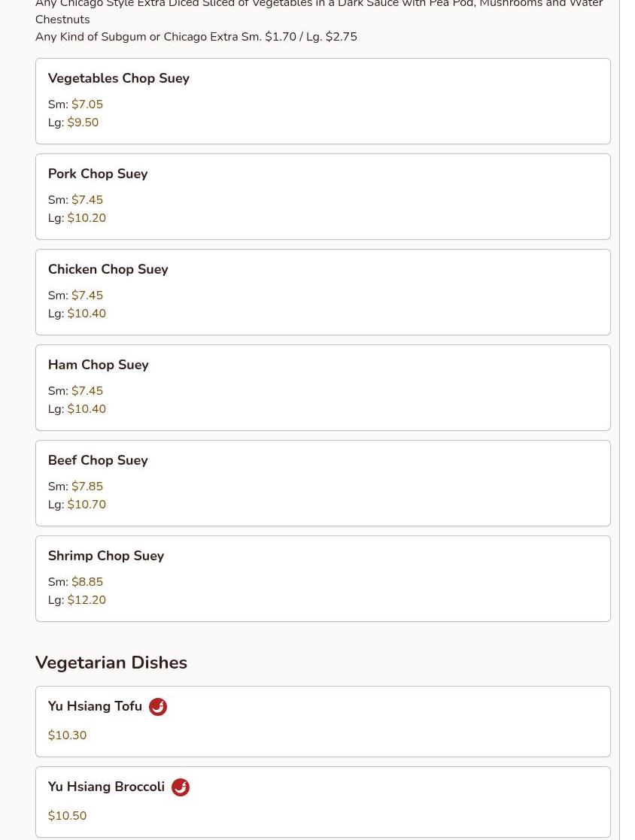The width and height of the screenshot is (635, 840).
Task: Click Yu Hsiang Tofu item name
Action: [x=95, y=706]
